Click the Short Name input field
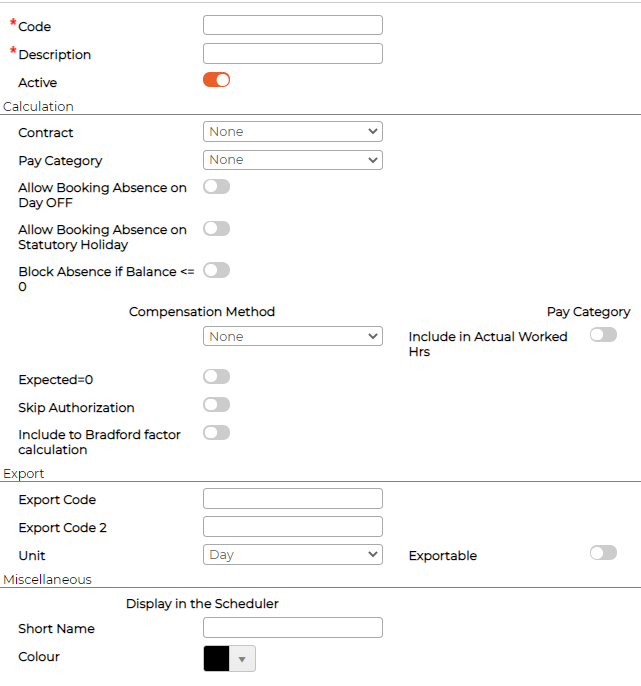This screenshot has width=641, height=686. (293, 628)
